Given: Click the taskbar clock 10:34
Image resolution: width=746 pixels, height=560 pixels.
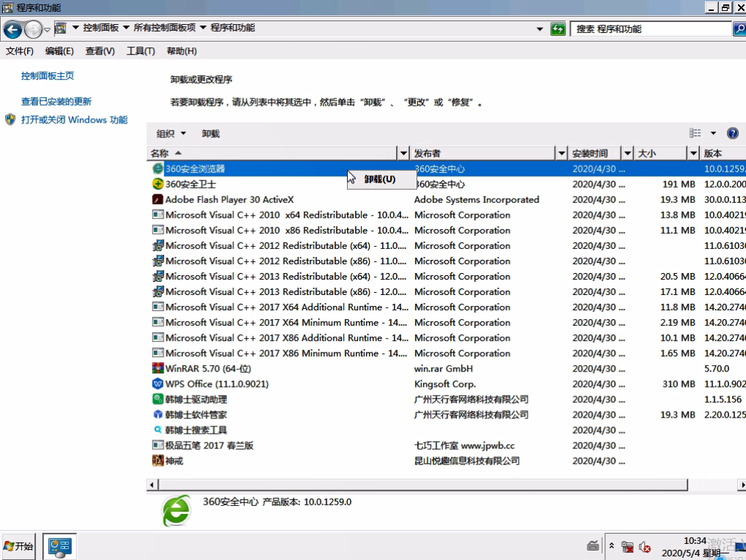Looking at the screenshot, I should click(x=695, y=540).
